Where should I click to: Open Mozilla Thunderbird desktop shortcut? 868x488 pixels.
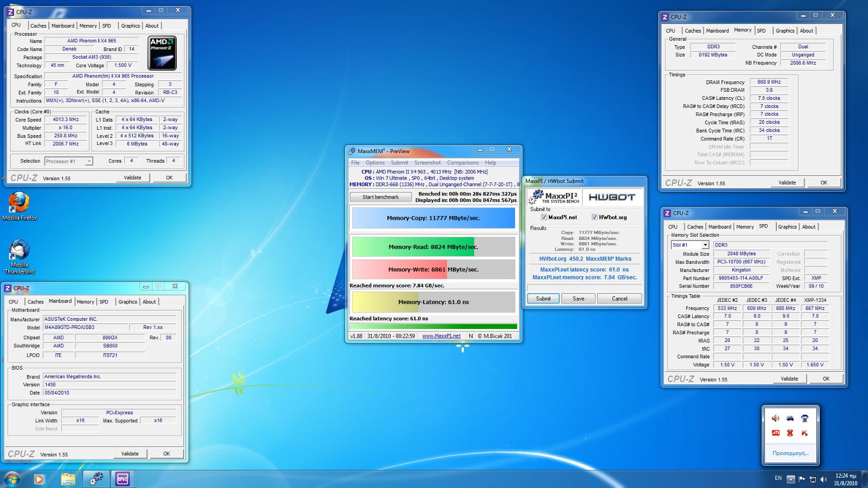(20, 256)
